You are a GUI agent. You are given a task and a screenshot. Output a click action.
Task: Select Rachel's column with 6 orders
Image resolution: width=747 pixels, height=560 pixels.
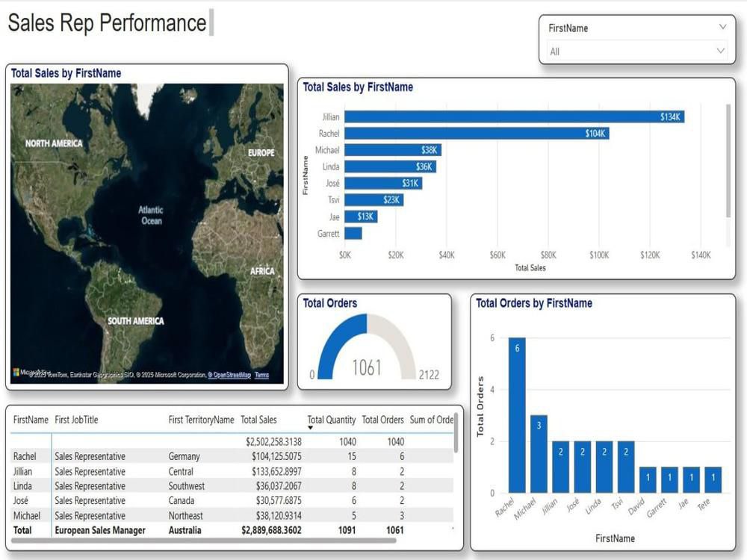(x=517, y=414)
